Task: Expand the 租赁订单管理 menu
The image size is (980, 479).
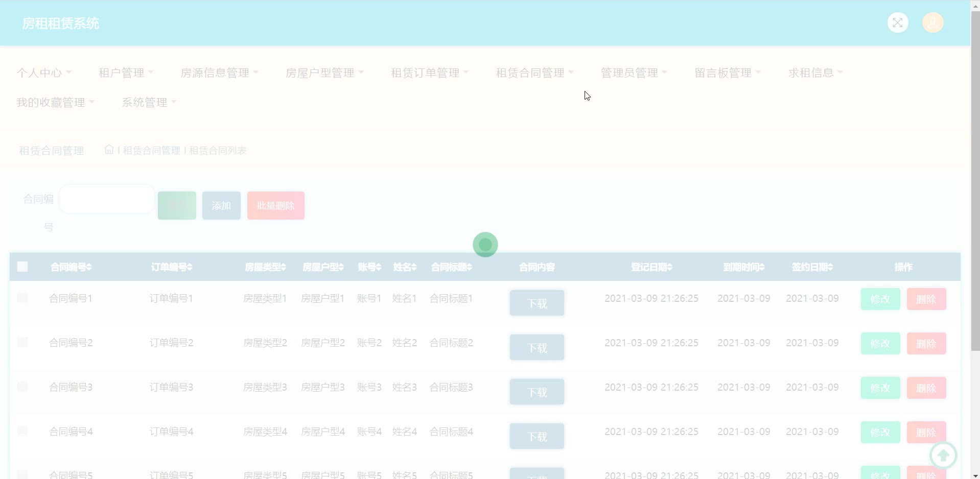Action: (x=430, y=73)
